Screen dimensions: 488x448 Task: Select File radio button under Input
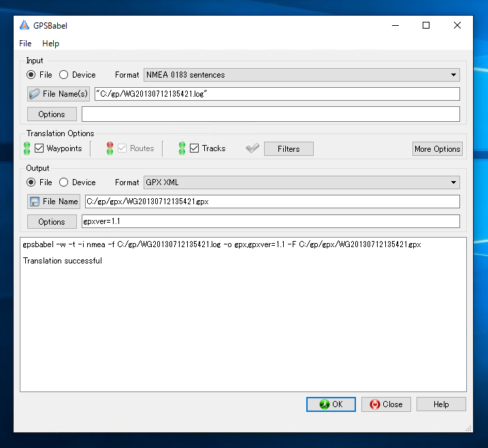[x=31, y=75]
